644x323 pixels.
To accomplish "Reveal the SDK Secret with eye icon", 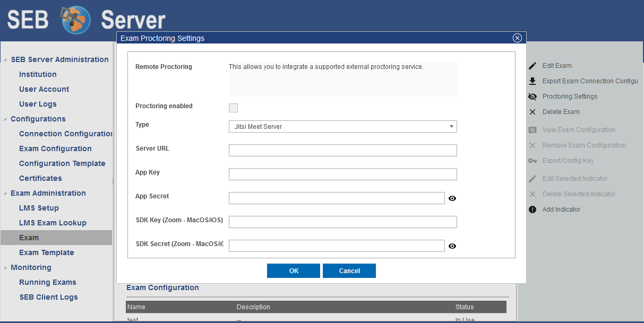I will click(x=452, y=246).
